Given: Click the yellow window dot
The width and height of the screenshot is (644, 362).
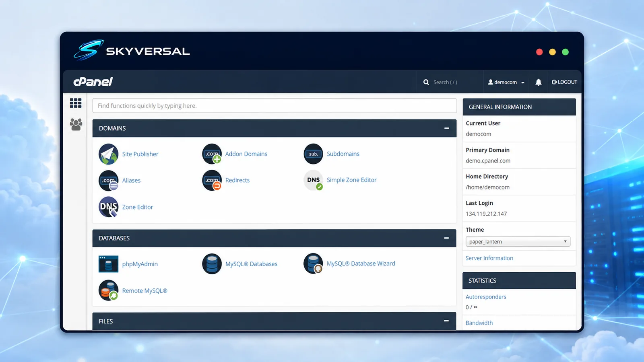Looking at the screenshot, I should point(553,52).
